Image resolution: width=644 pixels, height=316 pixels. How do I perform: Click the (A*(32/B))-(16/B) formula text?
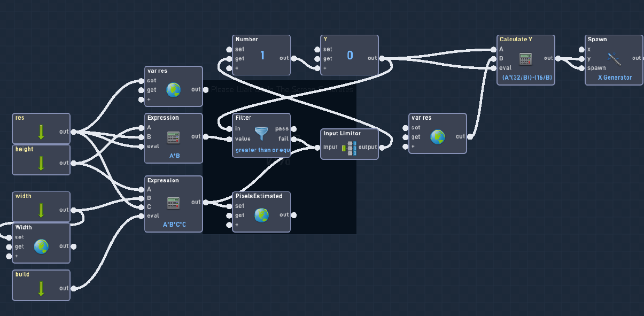[527, 78]
